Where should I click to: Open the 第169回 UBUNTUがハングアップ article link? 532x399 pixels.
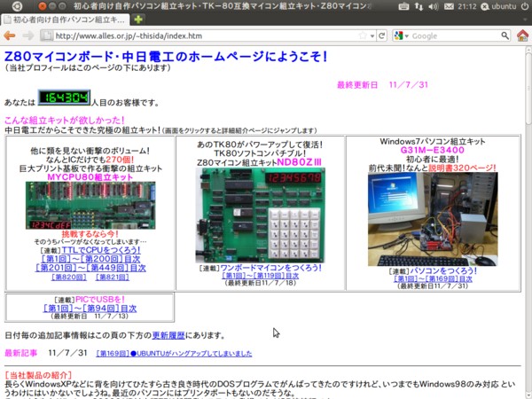click(174, 354)
